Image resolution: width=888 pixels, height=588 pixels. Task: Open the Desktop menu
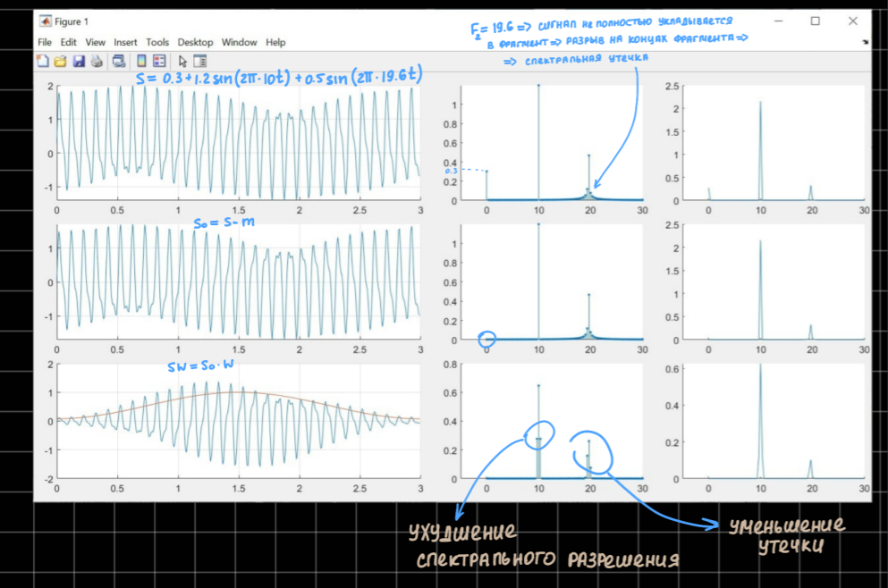pos(195,42)
